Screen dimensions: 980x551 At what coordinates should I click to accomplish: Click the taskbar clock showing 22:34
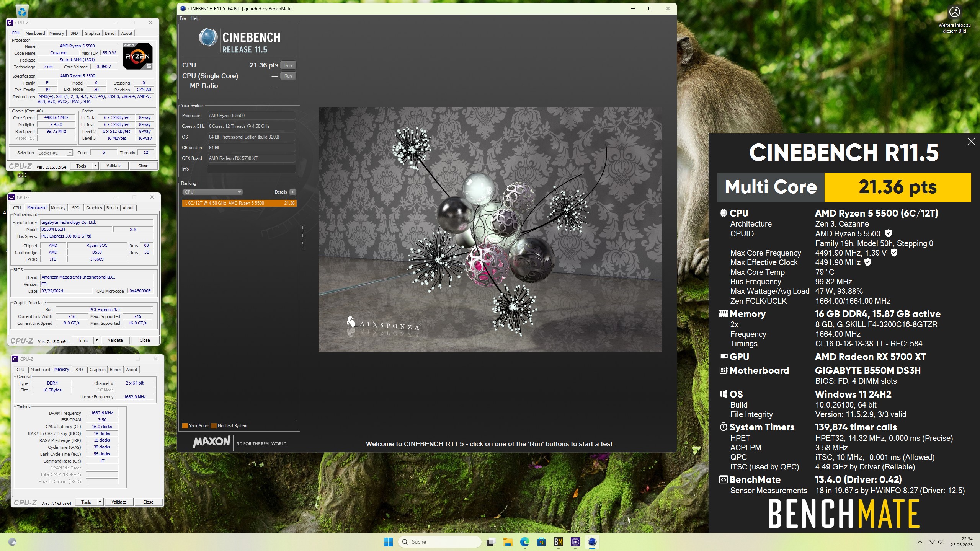(x=961, y=542)
